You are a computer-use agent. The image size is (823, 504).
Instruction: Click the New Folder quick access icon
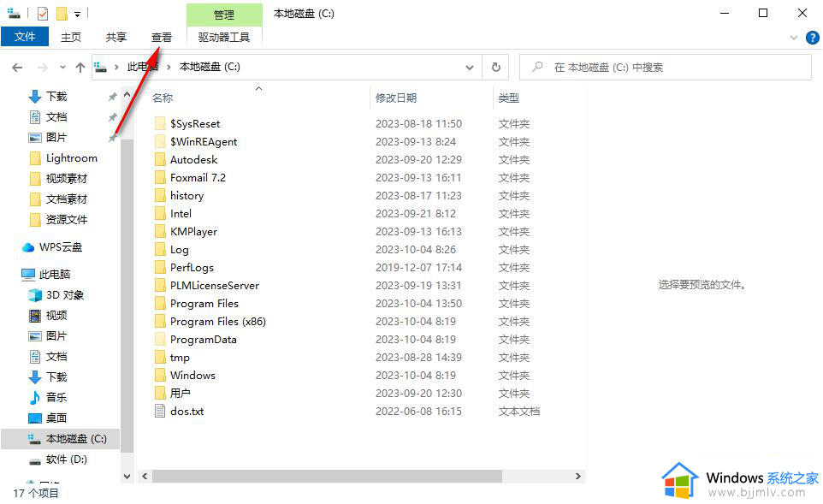pyautogui.click(x=62, y=14)
